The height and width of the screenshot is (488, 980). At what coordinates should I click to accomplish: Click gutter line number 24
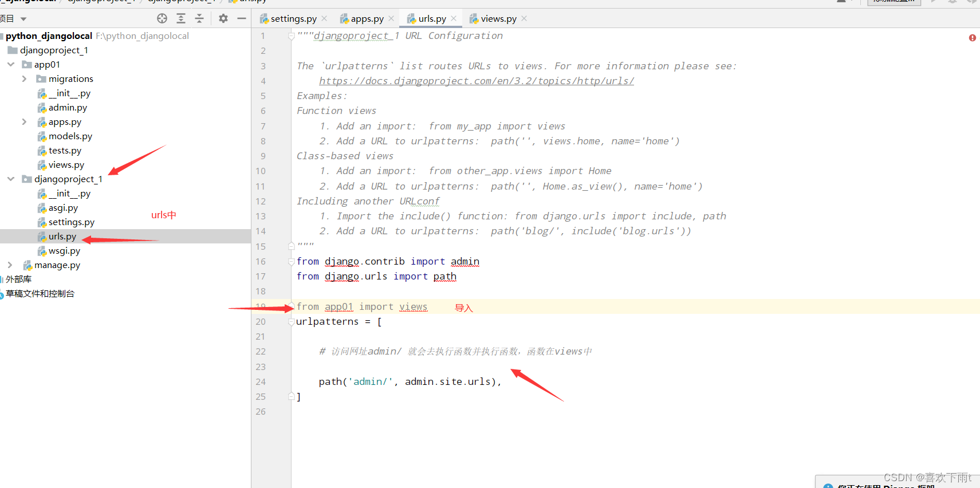[x=261, y=381]
